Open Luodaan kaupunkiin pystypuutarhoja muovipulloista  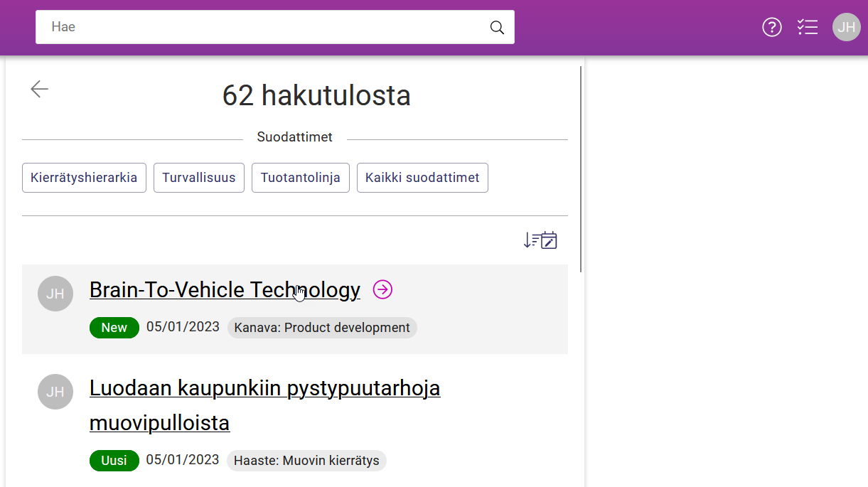click(264, 405)
